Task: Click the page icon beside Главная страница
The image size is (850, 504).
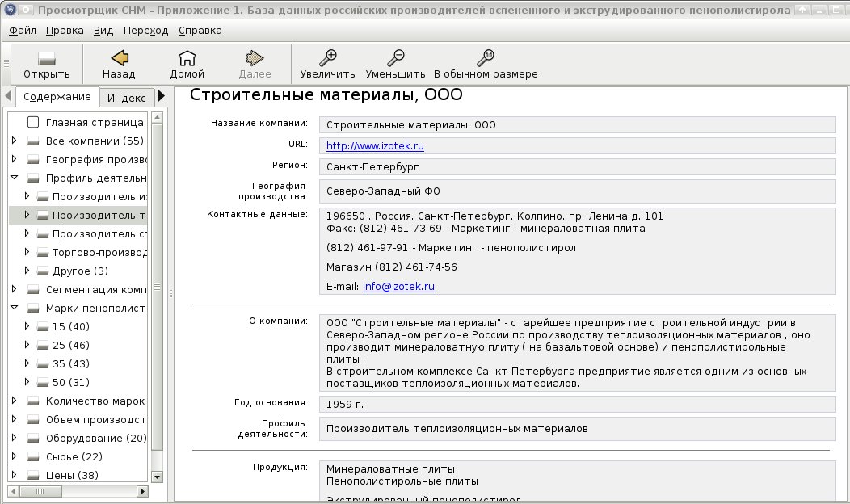Action: [x=33, y=123]
